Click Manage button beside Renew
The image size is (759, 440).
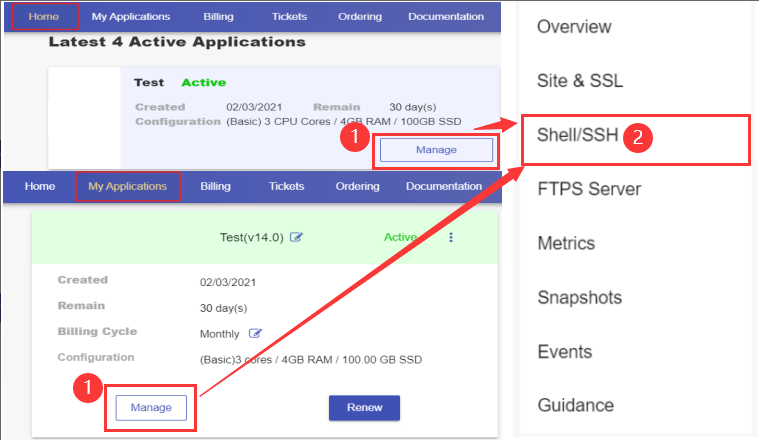click(x=151, y=408)
